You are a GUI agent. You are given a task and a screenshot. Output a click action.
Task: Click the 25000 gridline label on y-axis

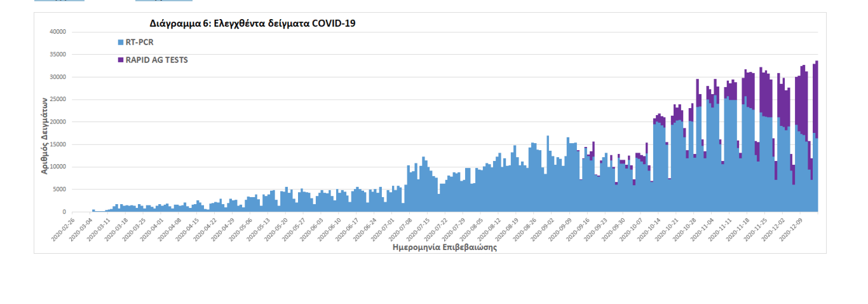click(x=57, y=99)
